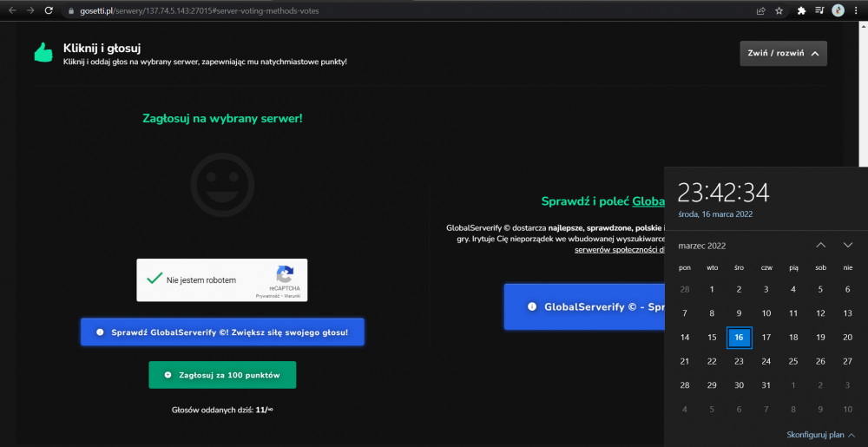Toggle the 'Nie jestem robotem' reCAPTCHA checkbox
Screen dimensions: 868x447
[x=155, y=279]
